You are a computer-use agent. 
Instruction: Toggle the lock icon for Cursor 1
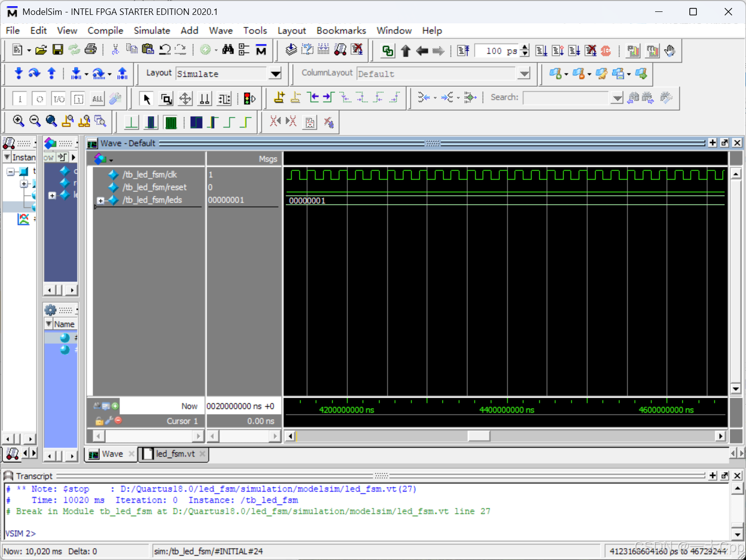pos(99,421)
